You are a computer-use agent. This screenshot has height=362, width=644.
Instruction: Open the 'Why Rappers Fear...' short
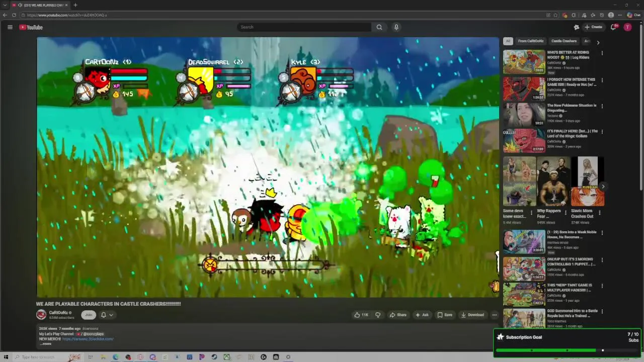point(553,182)
